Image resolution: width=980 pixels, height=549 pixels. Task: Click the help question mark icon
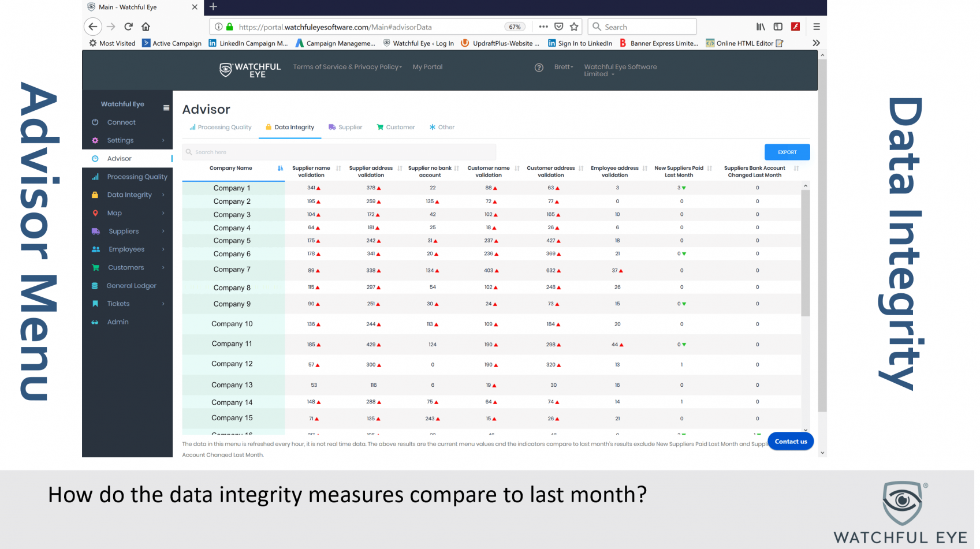539,68
